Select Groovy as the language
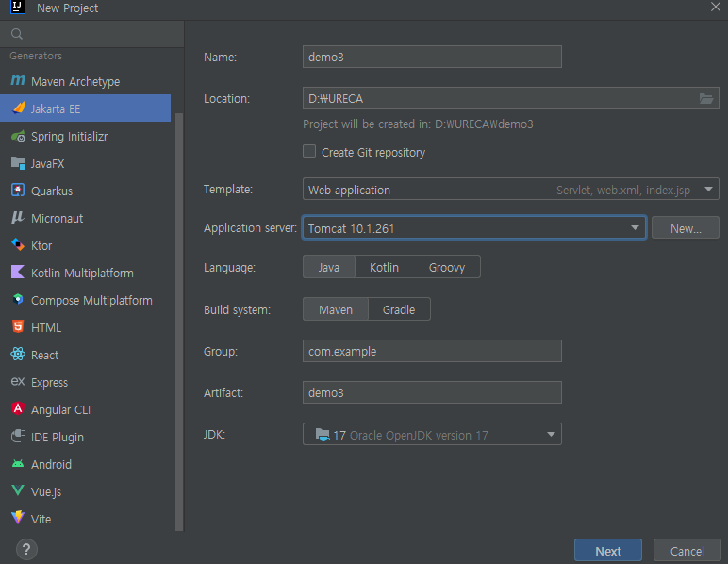The height and width of the screenshot is (564, 728). 447,267
